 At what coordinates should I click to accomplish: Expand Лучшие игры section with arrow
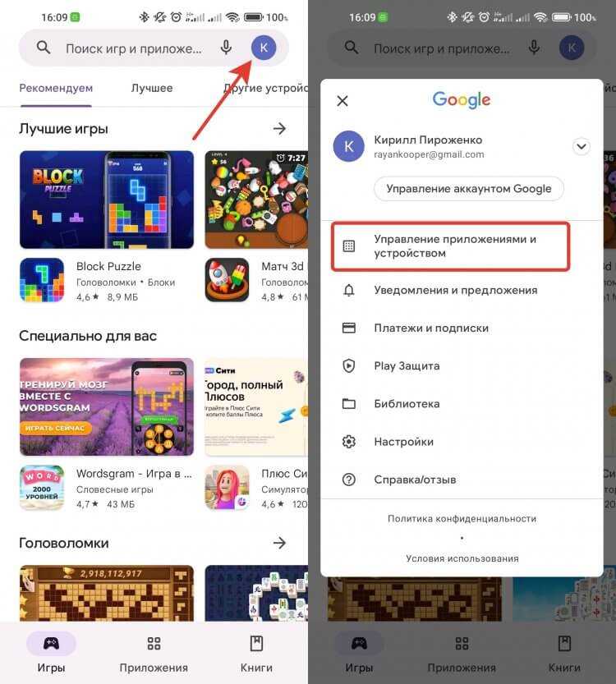(x=279, y=129)
